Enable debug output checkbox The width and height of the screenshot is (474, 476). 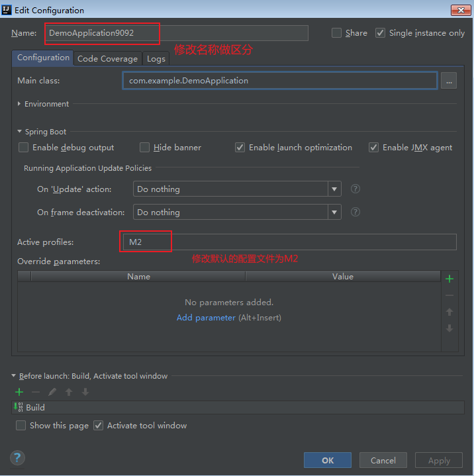[x=23, y=148]
